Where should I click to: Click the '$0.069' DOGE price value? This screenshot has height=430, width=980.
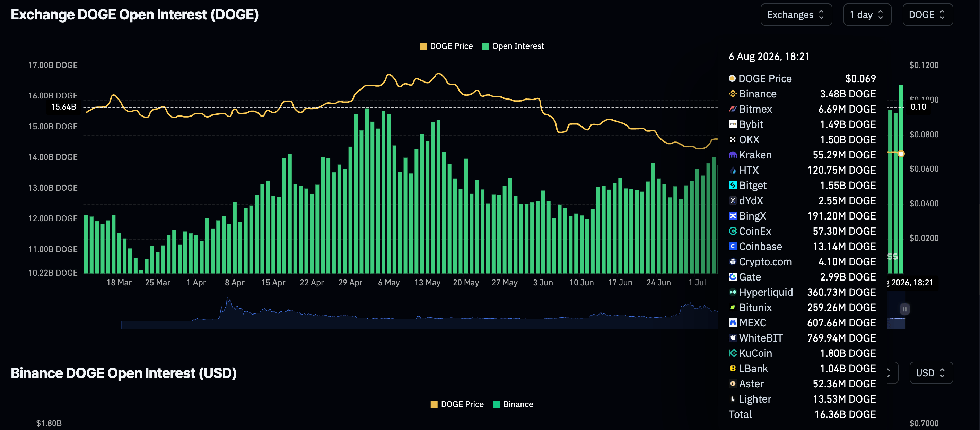tap(860, 78)
